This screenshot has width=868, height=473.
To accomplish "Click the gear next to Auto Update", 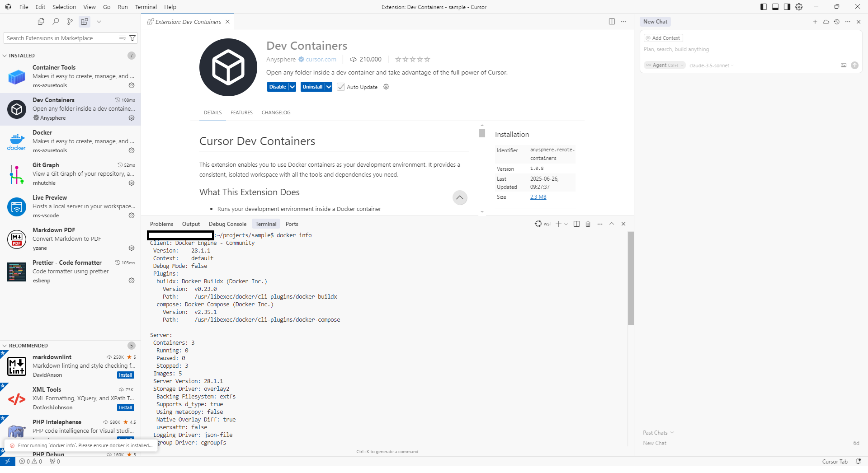I will tap(386, 87).
